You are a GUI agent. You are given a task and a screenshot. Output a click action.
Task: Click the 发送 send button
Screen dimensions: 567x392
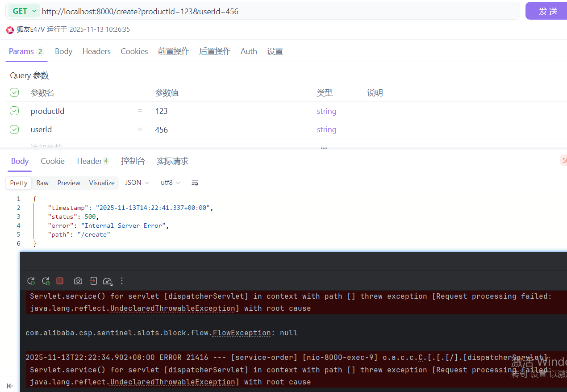click(x=547, y=11)
